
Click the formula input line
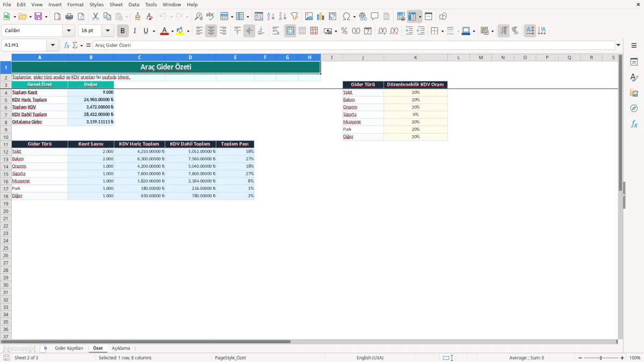tap(353, 46)
